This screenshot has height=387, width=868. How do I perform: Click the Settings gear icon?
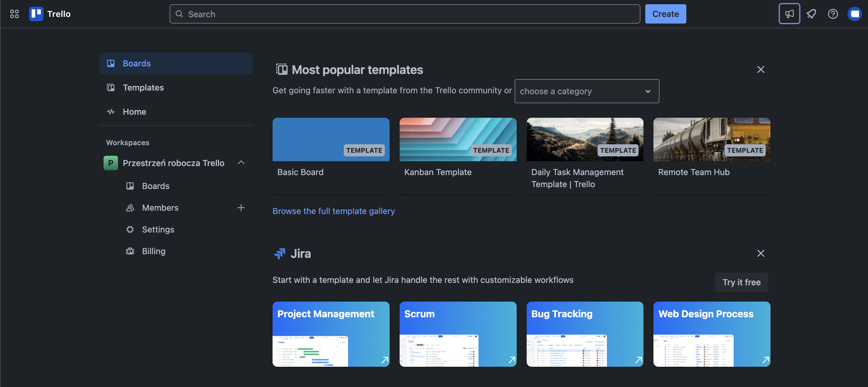point(130,229)
